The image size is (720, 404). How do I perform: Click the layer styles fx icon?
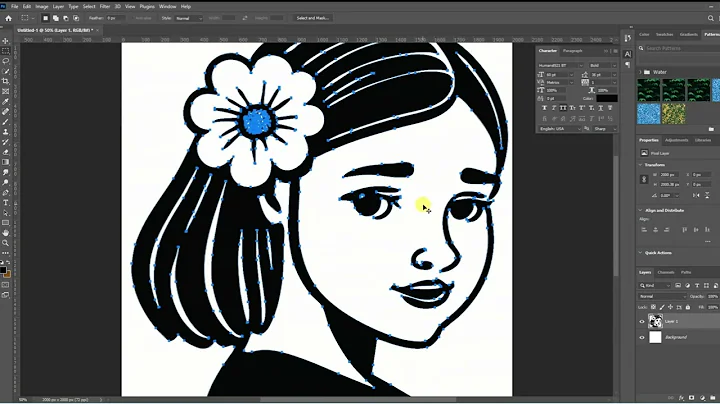[x=681, y=398]
